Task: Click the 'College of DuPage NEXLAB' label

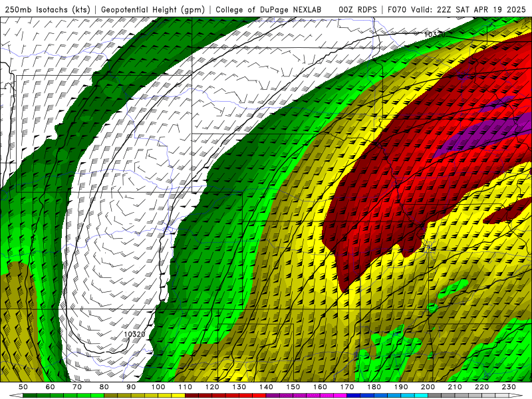Action: coord(268,9)
